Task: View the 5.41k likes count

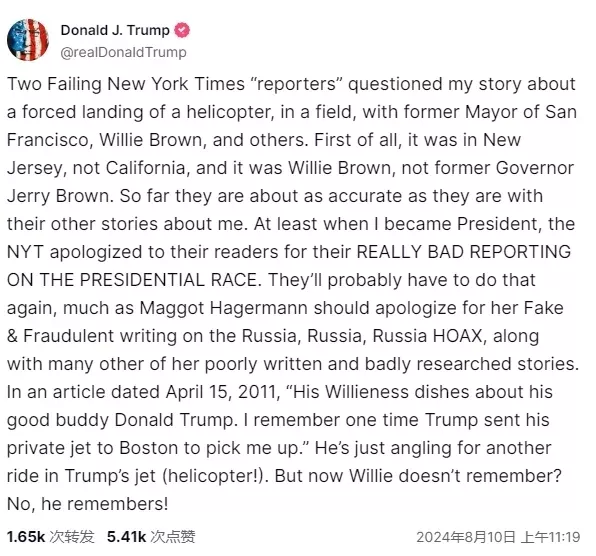Action: coord(127,537)
